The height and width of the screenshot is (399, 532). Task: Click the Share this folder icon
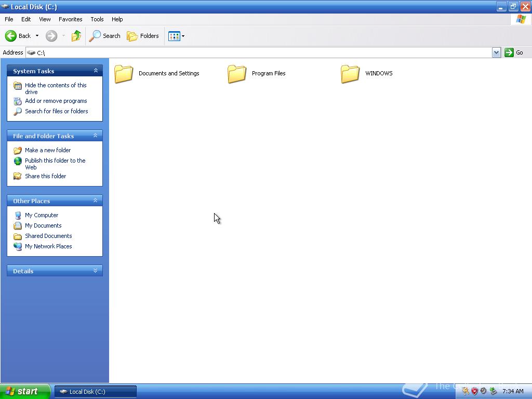(x=18, y=176)
